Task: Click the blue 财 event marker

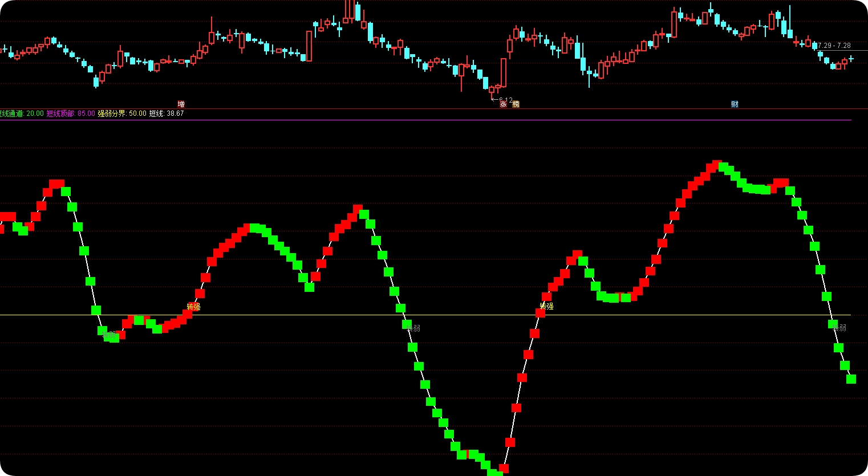Action: click(735, 104)
